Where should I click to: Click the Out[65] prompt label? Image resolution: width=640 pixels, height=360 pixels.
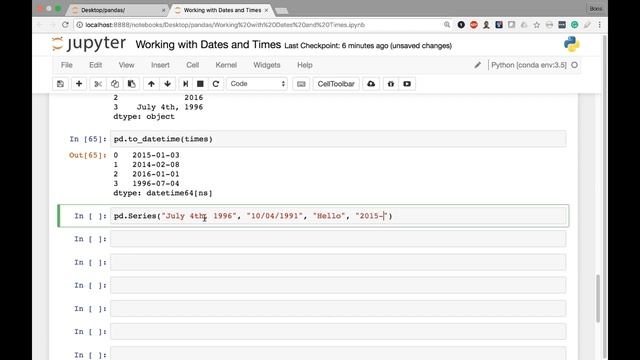[x=87, y=155]
